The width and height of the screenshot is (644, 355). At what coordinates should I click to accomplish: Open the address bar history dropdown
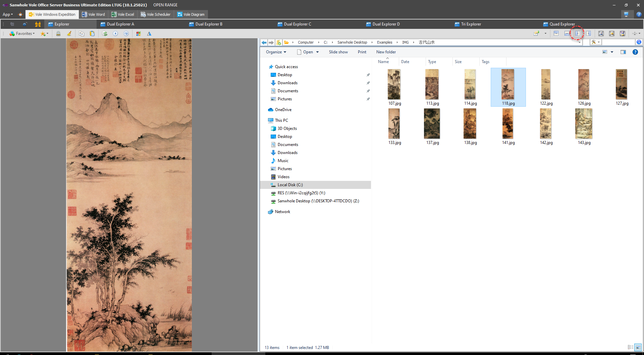[x=579, y=42]
